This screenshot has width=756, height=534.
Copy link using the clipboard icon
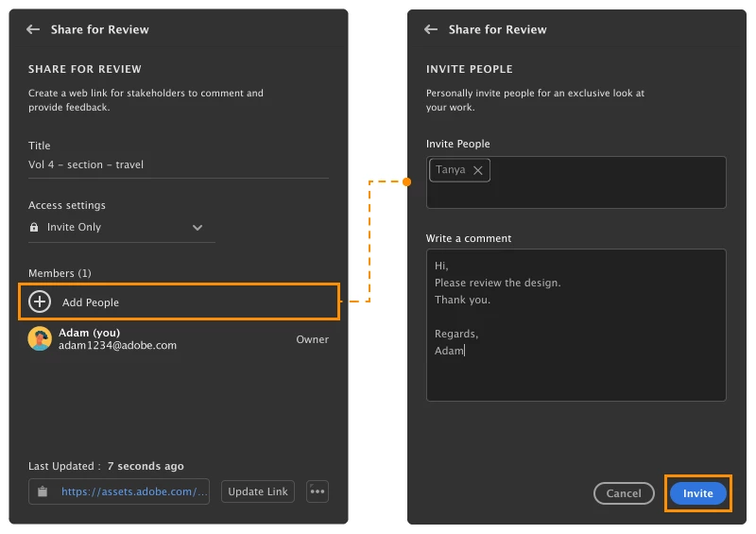pyautogui.click(x=43, y=491)
